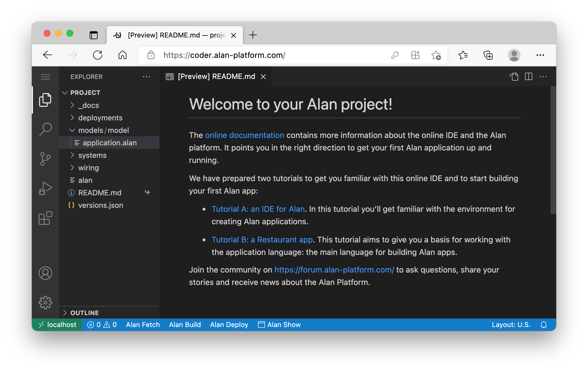Click the errors and warnings indicator
Screen dimensions: 588x373
pyautogui.click(x=102, y=325)
